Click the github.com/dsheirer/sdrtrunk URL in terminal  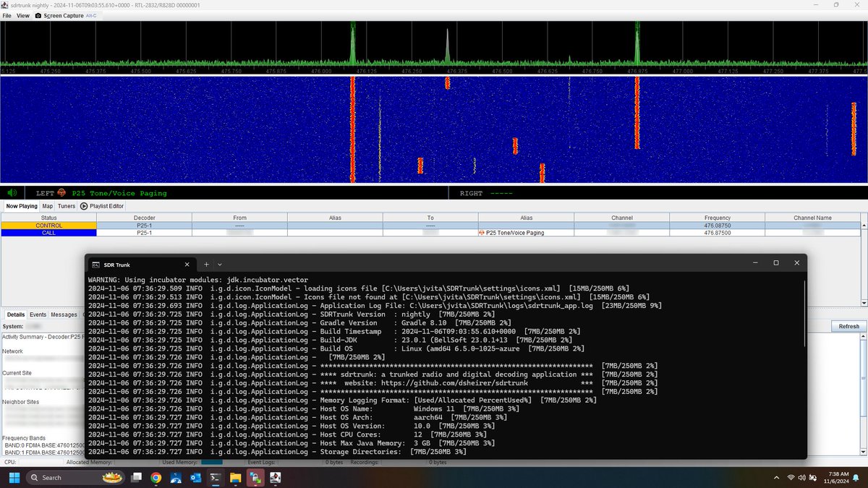pos(453,383)
